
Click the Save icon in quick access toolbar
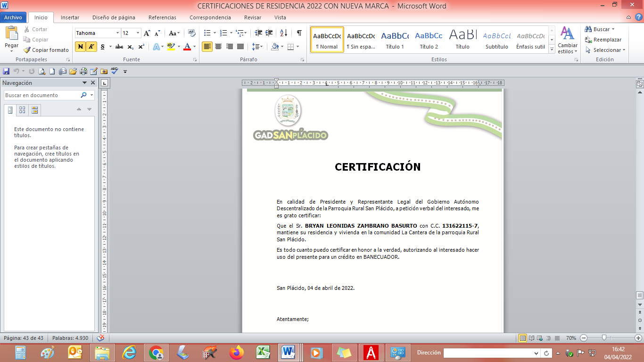6,72
